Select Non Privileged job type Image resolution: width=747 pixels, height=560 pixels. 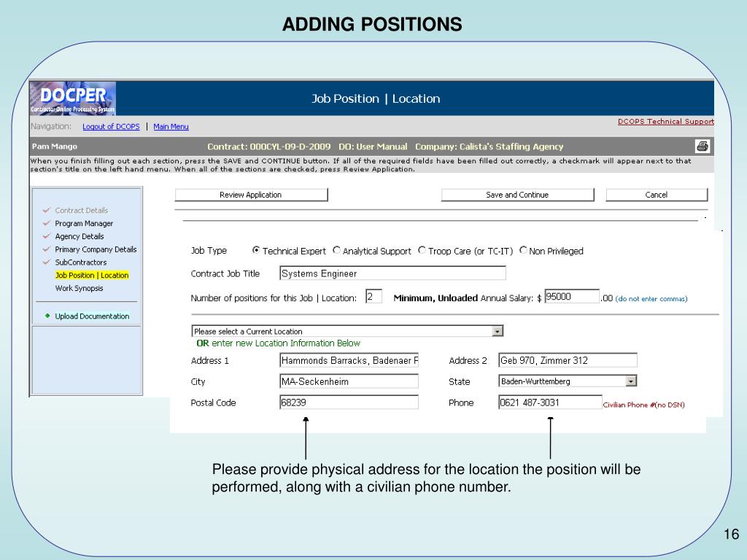pyautogui.click(x=523, y=250)
